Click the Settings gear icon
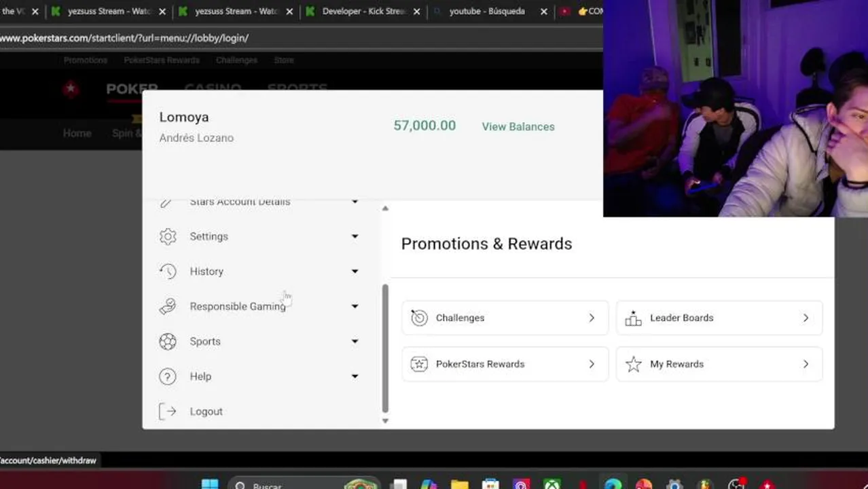Image resolution: width=868 pixels, height=489 pixels. point(168,236)
